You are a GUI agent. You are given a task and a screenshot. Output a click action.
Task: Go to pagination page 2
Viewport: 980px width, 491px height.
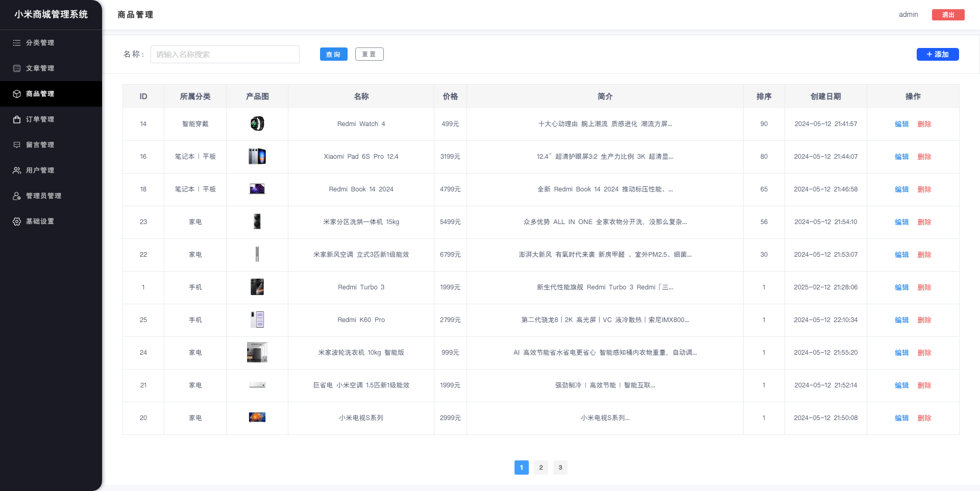541,468
